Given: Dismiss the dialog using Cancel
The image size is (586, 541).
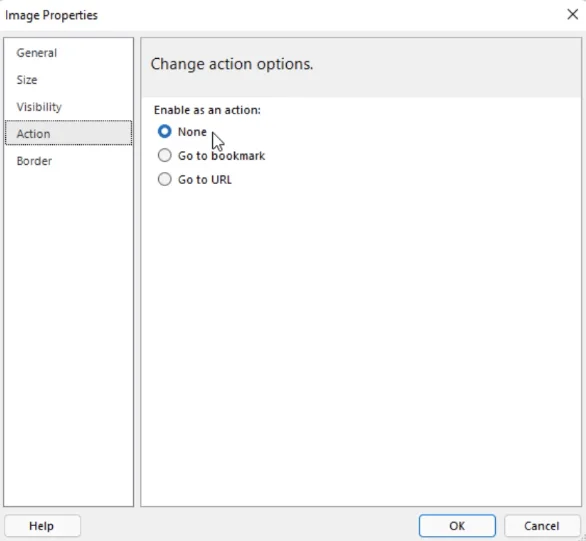Looking at the screenshot, I should pyautogui.click(x=542, y=526).
